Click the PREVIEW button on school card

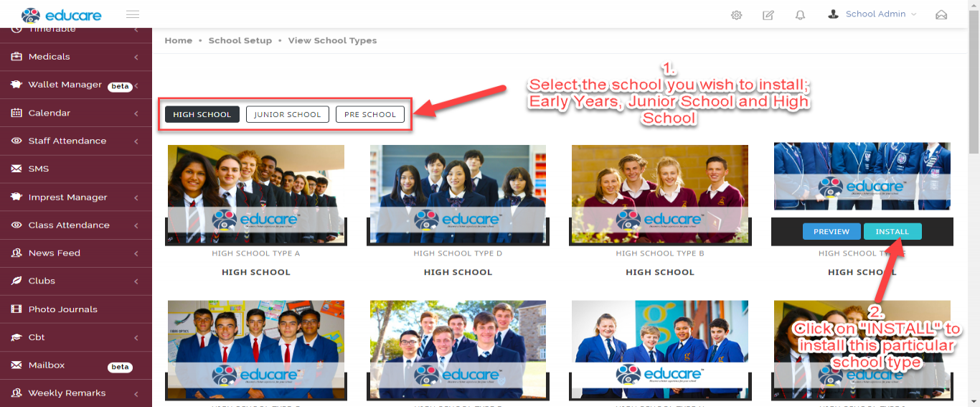point(831,232)
